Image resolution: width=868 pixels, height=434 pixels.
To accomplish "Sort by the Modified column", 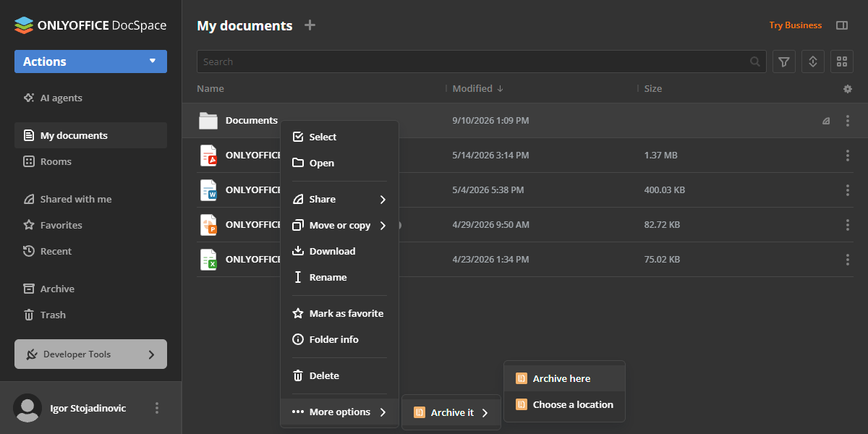I will pyautogui.click(x=477, y=89).
